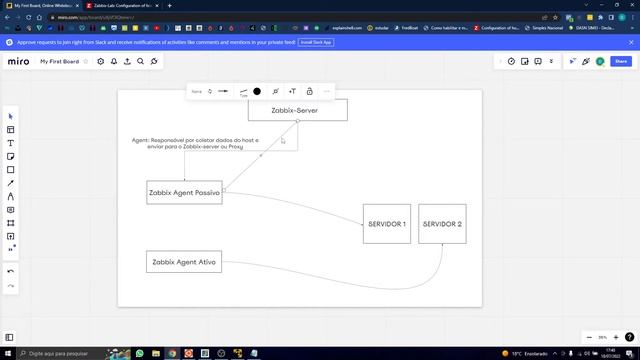
Task: Start the timer tool
Action: pos(511,61)
